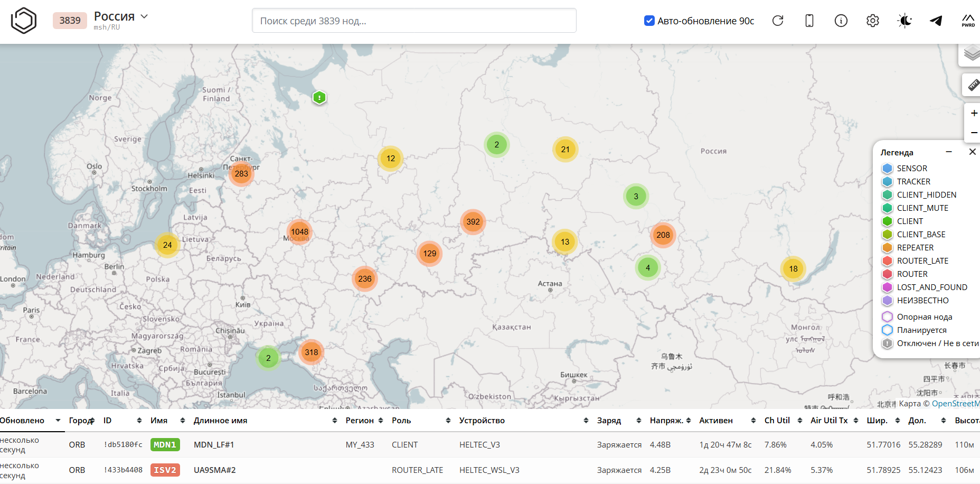Open settings gear icon

[x=872, y=21]
